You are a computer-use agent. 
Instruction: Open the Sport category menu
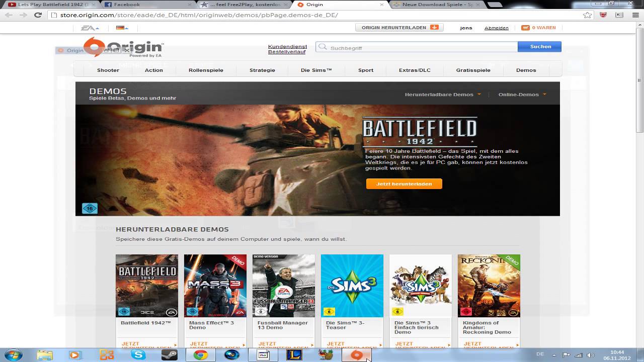click(x=366, y=70)
